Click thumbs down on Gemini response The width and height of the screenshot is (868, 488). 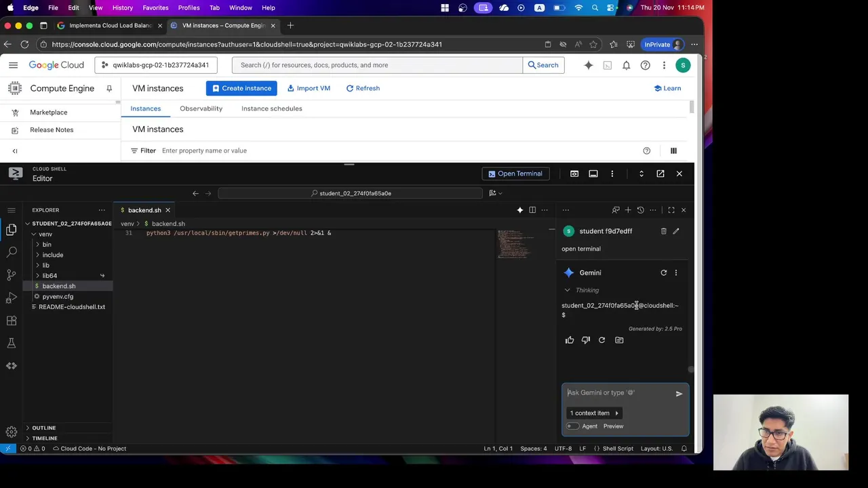586,340
